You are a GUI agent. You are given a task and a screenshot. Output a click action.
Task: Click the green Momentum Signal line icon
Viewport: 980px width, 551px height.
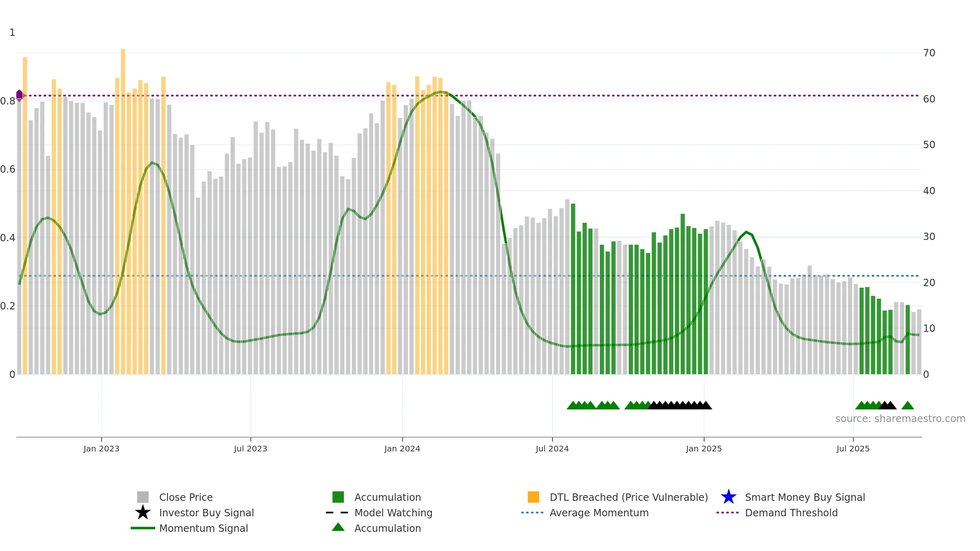coord(143,528)
